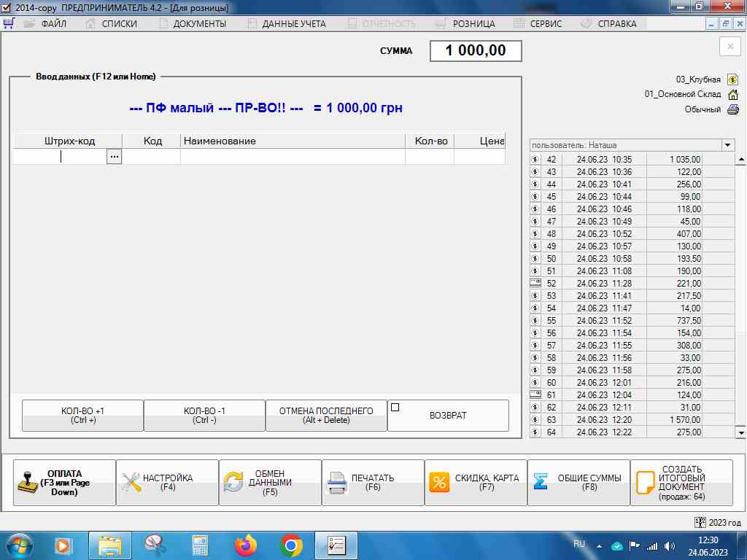
Task: Open the СКИДКА, КАРТА percent icon
Action: pyautogui.click(x=439, y=483)
